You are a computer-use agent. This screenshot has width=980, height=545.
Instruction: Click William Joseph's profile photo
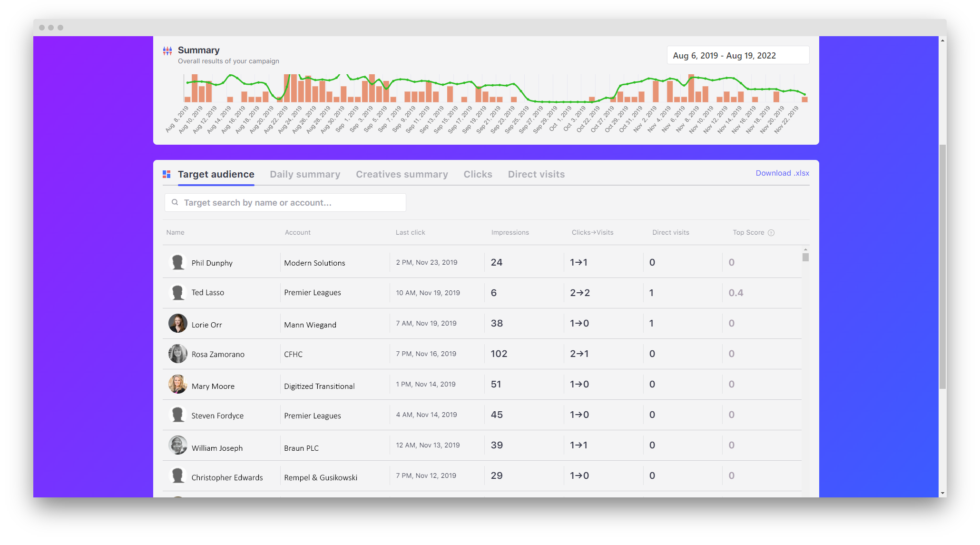coord(177,446)
